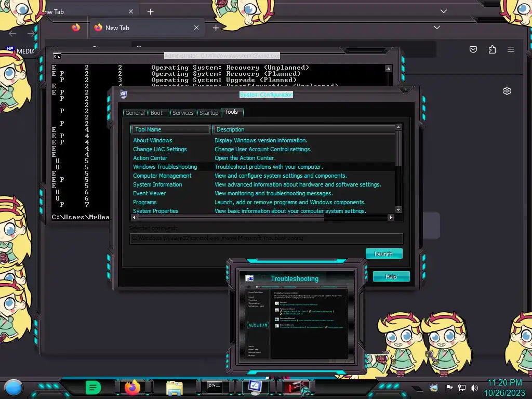Image resolution: width=532 pixels, height=399 pixels.
Task: Open red graphics app taskbar icon
Action: click(x=296, y=388)
